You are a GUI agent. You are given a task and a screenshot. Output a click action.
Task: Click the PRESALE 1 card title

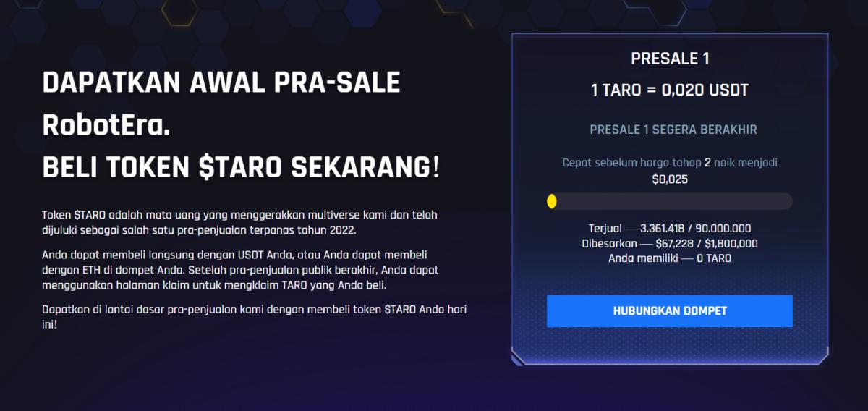tap(670, 59)
